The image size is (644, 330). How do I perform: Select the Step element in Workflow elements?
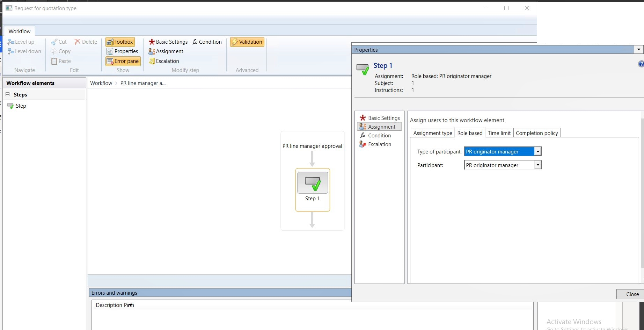tap(21, 106)
